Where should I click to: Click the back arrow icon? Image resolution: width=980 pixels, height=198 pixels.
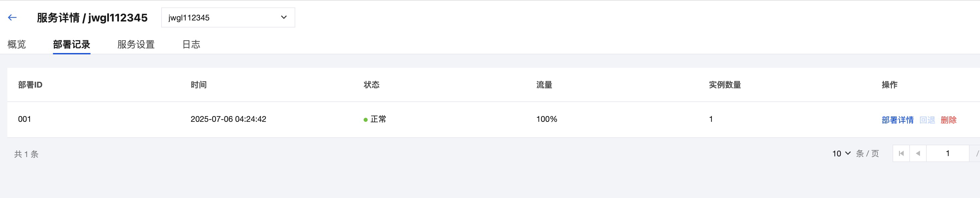[x=12, y=17]
